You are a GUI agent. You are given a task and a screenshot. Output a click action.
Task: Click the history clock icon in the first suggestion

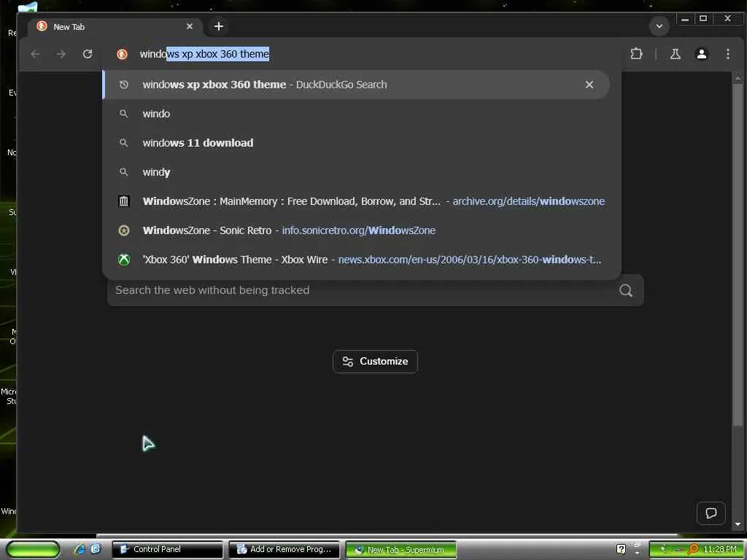coord(124,85)
